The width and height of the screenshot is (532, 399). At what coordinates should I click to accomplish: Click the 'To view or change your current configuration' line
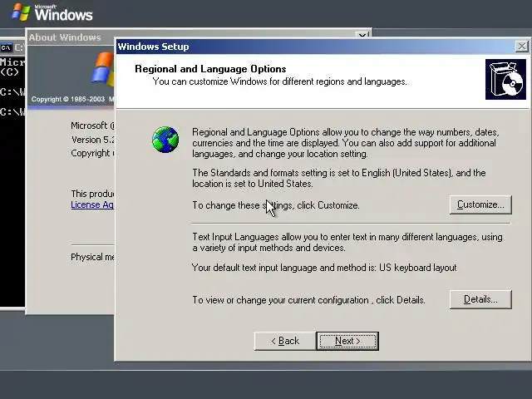click(x=308, y=300)
